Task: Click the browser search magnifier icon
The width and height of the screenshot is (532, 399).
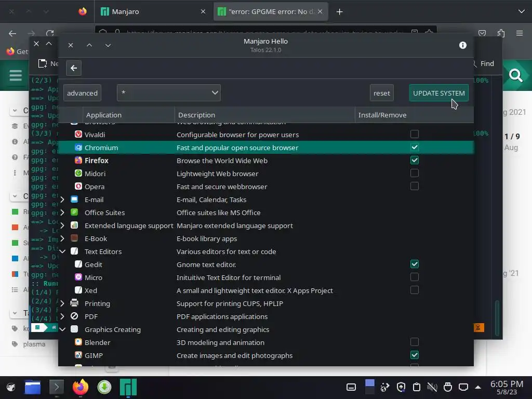Action: (x=516, y=75)
